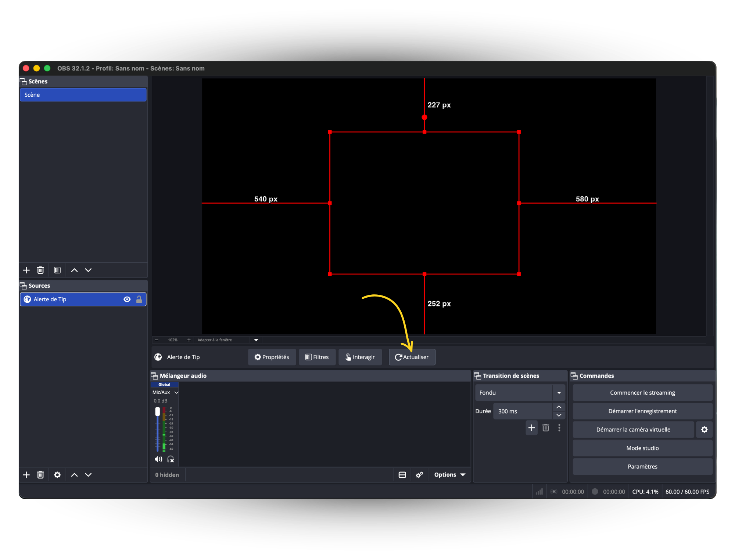This screenshot has width=735, height=560.
Task: Open Paramètres from Commandes
Action: [x=642, y=466]
